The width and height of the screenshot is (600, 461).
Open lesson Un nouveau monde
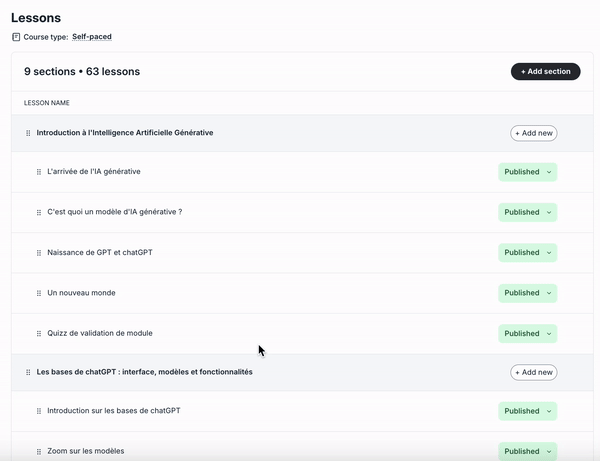click(x=81, y=293)
